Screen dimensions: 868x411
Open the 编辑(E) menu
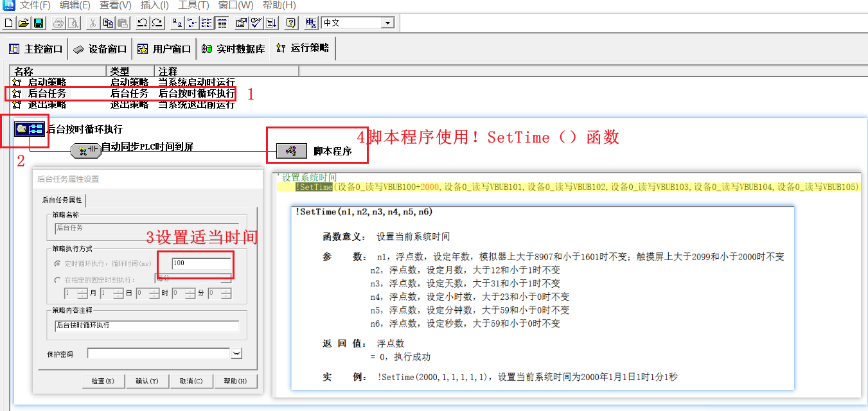(75, 5)
